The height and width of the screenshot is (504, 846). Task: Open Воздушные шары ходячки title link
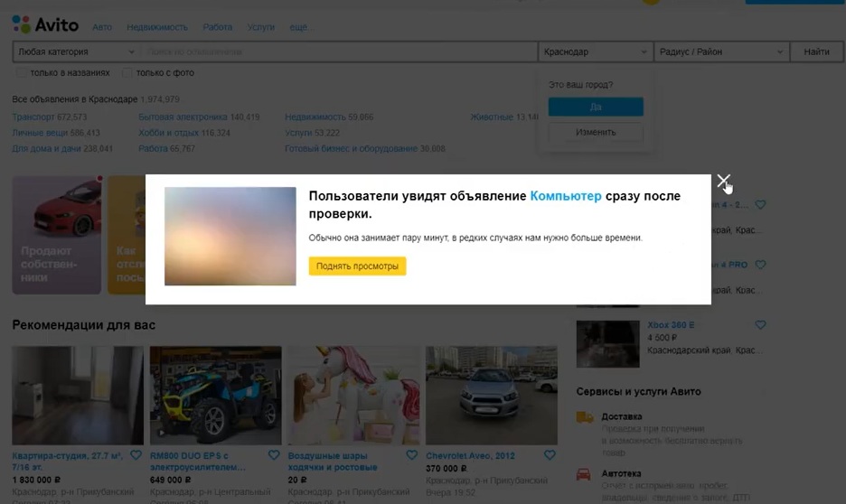(x=333, y=462)
